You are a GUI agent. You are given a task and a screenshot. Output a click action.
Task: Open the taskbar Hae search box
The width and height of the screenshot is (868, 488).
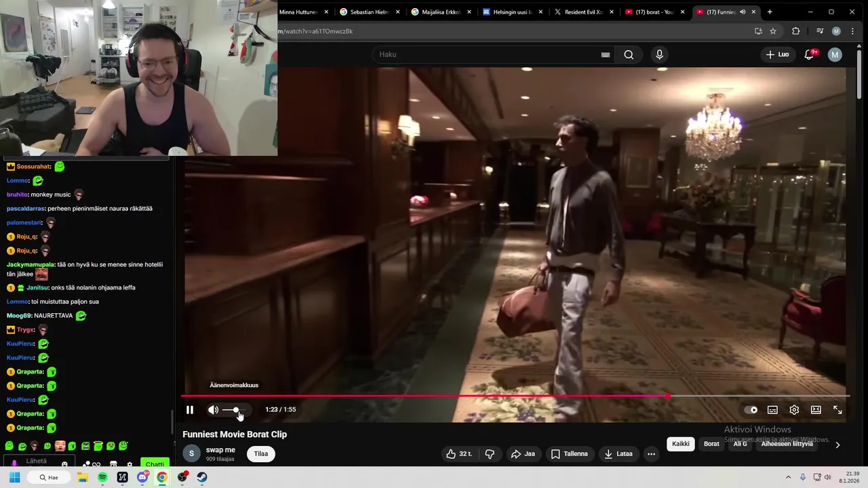(x=49, y=477)
